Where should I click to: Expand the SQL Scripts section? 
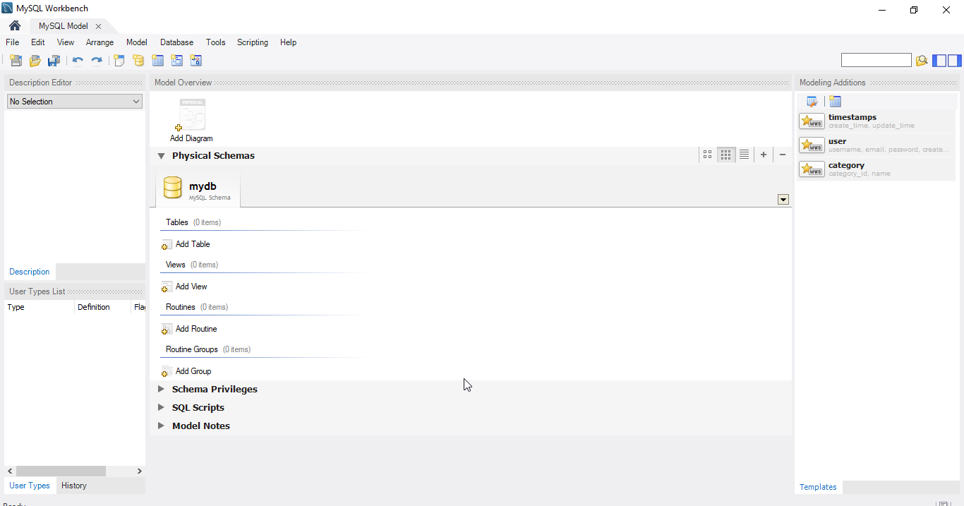tap(161, 408)
